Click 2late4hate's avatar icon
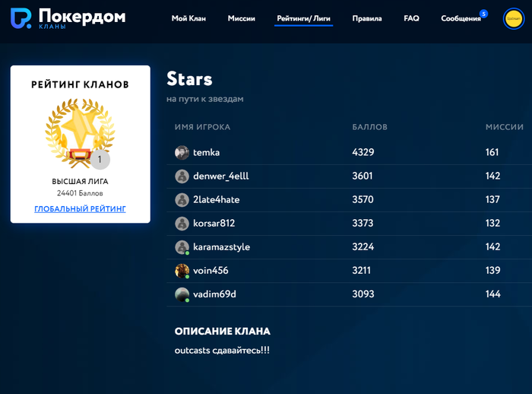532x394 pixels. (x=182, y=200)
